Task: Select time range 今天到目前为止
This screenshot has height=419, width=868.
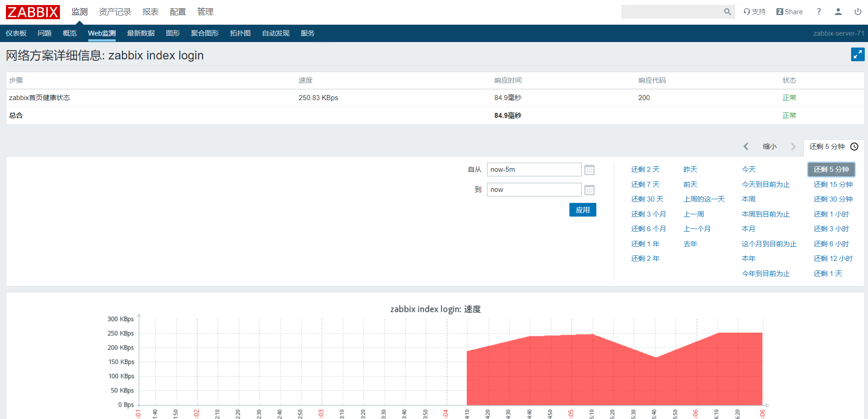Action: [766, 185]
